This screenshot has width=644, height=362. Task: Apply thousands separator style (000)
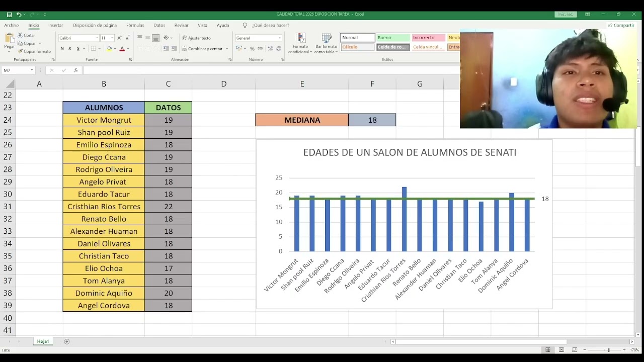pos(260,49)
